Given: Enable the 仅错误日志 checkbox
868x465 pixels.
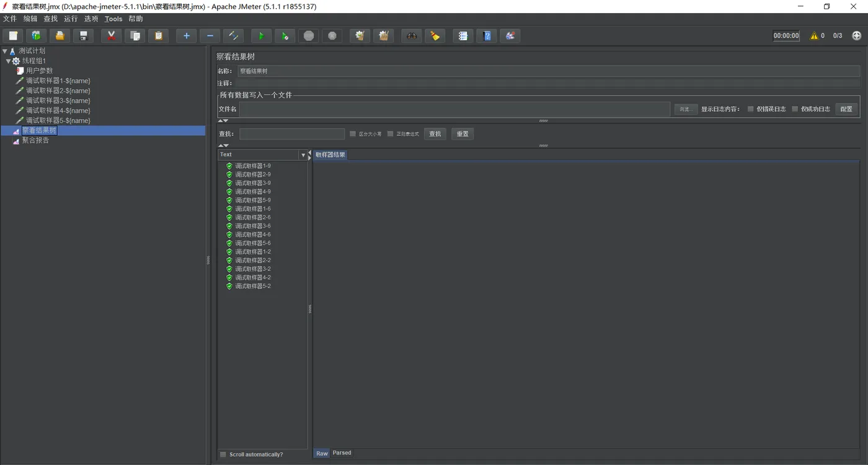Looking at the screenshot, I should (750, 109).
